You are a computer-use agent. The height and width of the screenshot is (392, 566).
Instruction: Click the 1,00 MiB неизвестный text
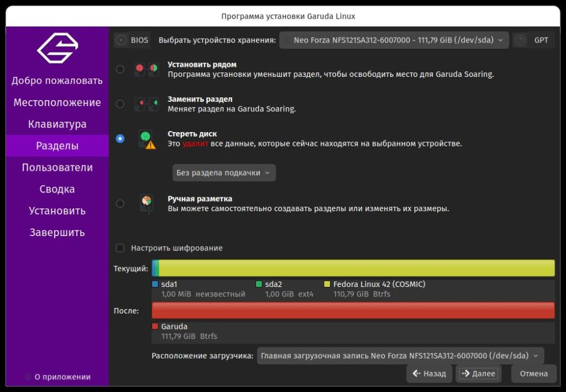coord(203,294)
